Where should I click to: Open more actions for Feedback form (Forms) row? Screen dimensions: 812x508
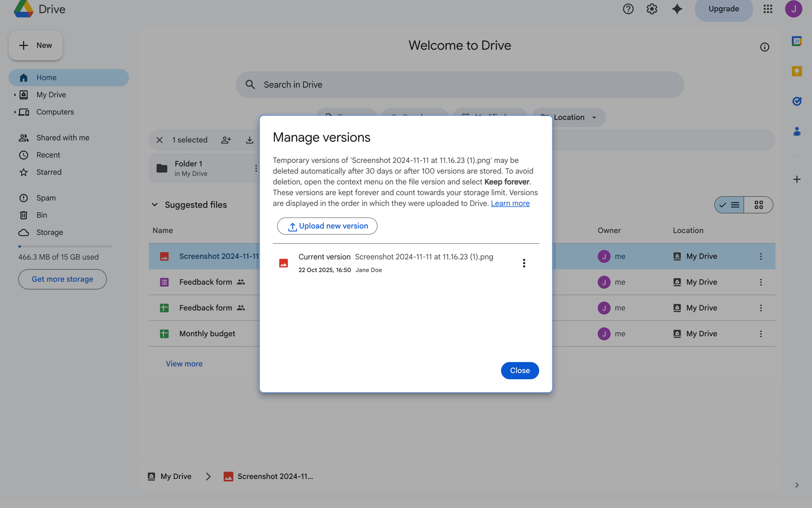coord(761,282)
